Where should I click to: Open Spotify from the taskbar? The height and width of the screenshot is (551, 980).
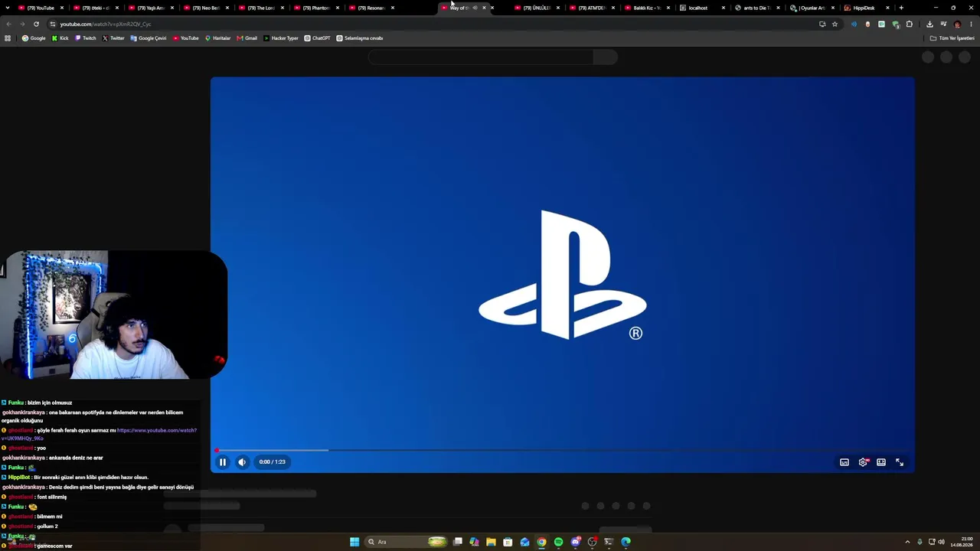(558, 542)
